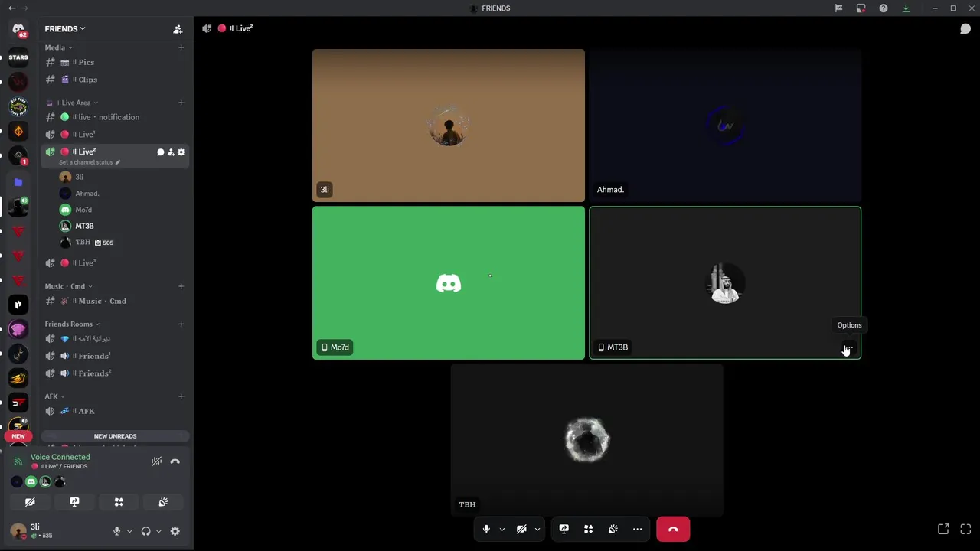
Task: Mute microphone in the call control bar
Action: coord(486,529)
